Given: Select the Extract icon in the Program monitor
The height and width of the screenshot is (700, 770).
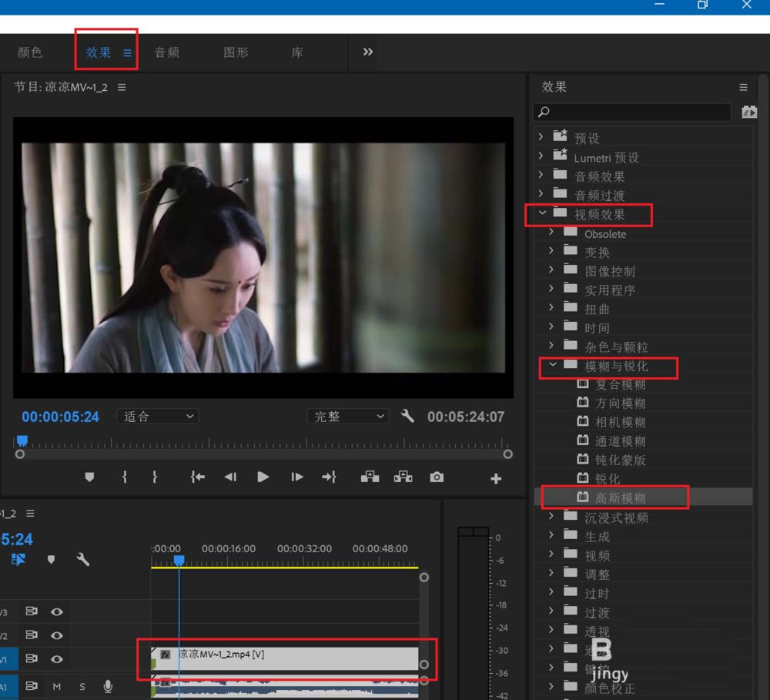Looking at the screenshot, I should 403,477.
